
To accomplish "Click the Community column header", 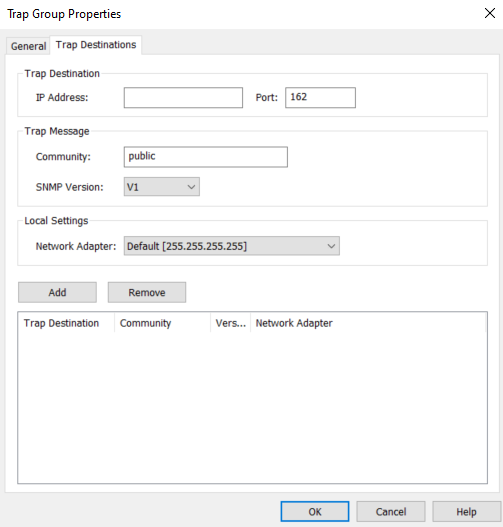I will (x=162, y=323).
